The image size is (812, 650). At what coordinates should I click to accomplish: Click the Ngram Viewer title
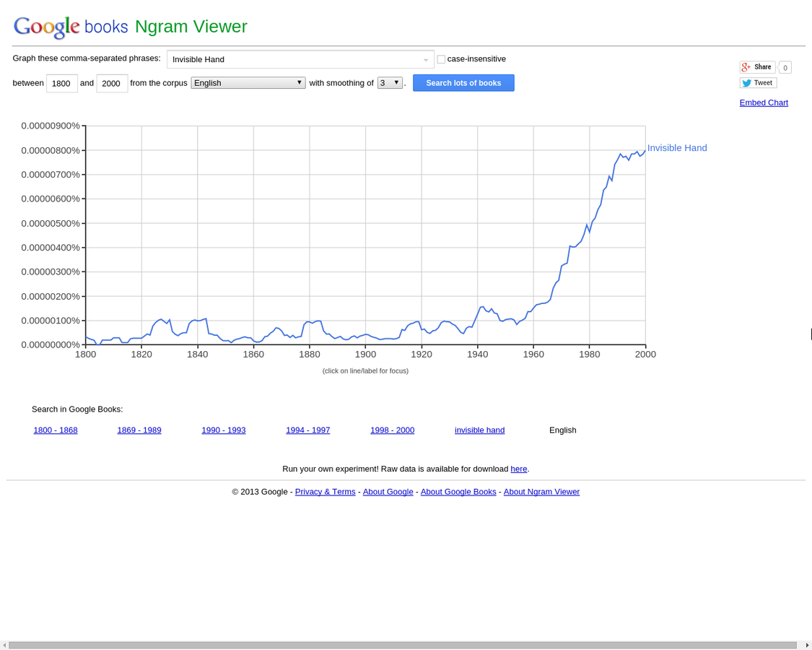[x=191, y=27]
